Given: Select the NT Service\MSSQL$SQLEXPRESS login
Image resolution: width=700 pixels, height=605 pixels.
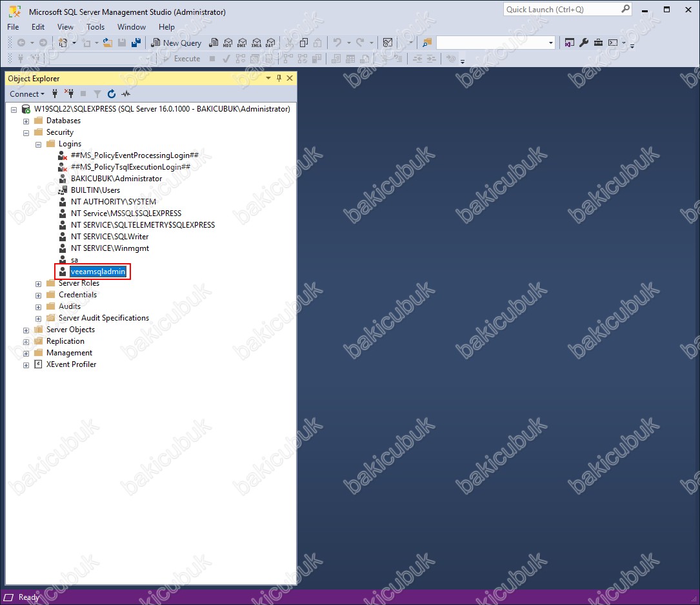Looking at the screenshot, I should (x=126, y=213).
